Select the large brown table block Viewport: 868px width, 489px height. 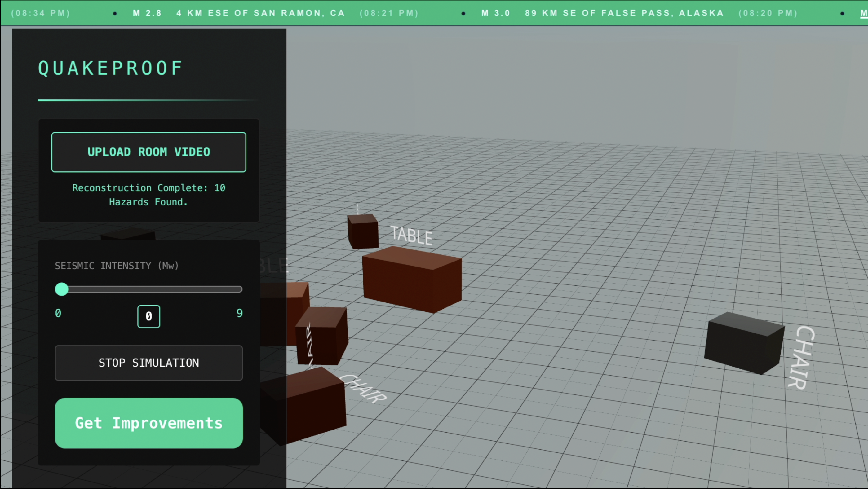pyautogui.click(x=412, y=280)
